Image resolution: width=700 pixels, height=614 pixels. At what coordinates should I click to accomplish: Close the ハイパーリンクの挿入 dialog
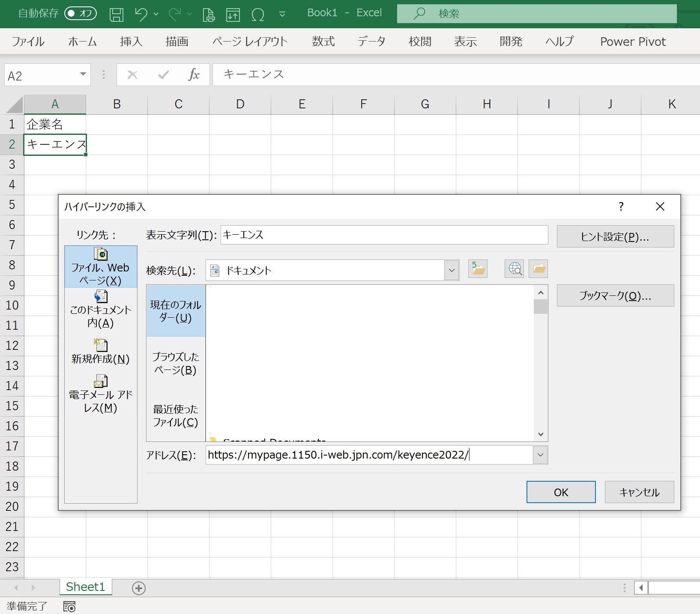pyautogui.click(x=660, y=207)
